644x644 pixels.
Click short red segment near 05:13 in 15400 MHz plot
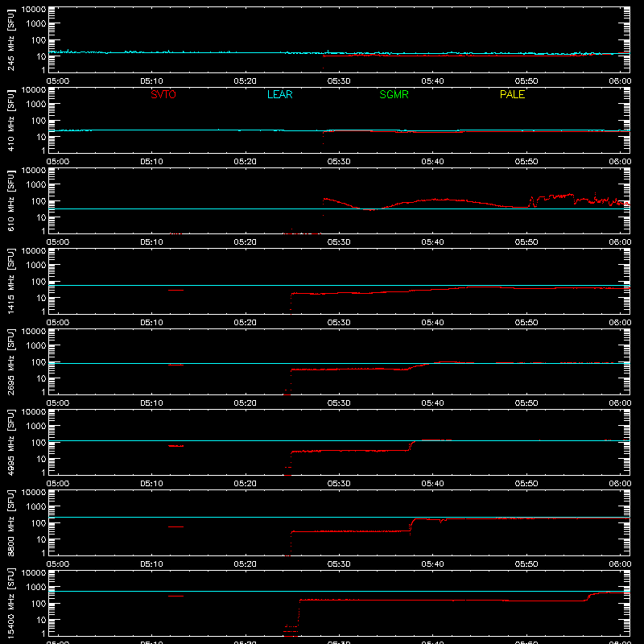pos(175,596)
